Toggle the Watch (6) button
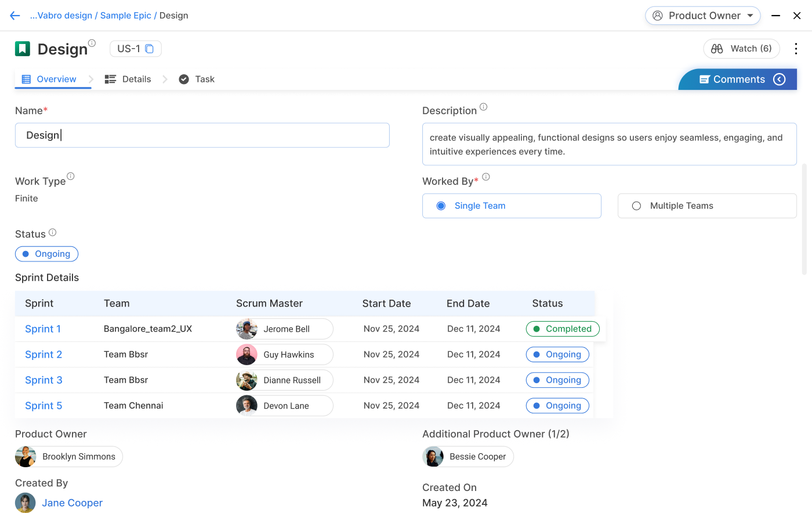 point(741,49)
